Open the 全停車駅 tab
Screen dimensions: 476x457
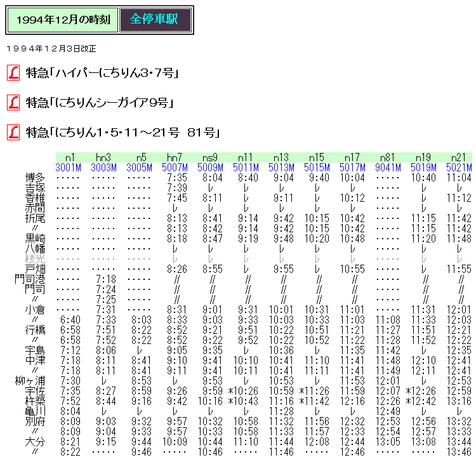[154, 20]
